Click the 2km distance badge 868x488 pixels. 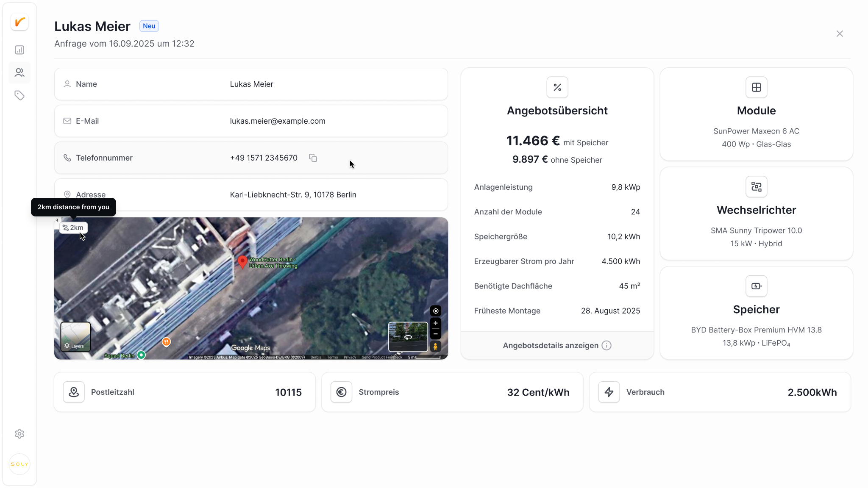pos(73,228)
